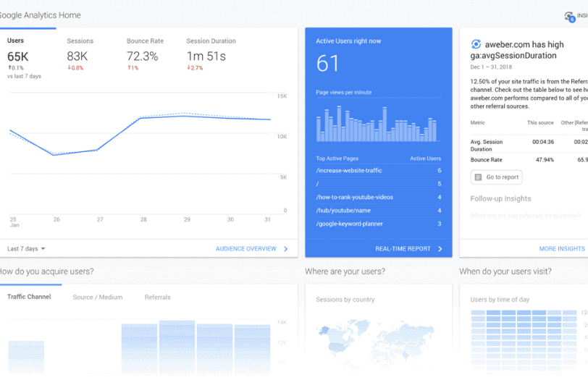Viewport: 588px width, 380px height.
Task: Click the 61 active users count
Action: click(327, 64)
